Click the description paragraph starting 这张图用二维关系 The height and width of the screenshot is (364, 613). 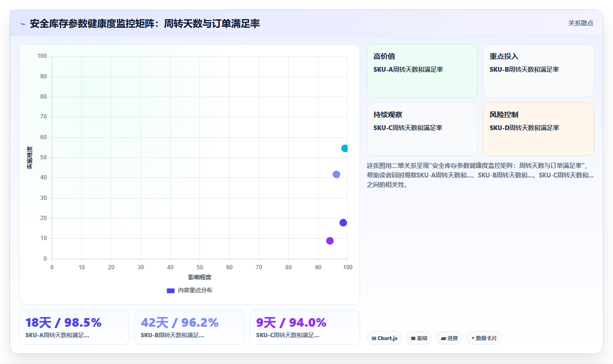point(480,175)
